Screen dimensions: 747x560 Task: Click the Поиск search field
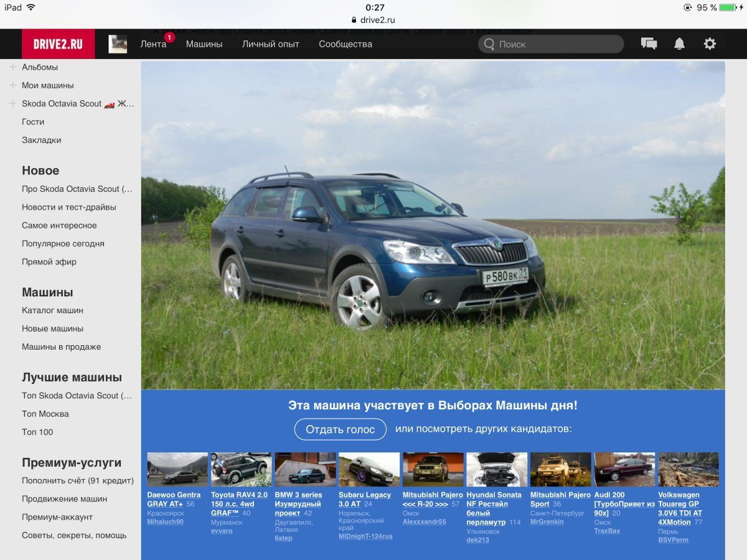(x=551, y=44)
